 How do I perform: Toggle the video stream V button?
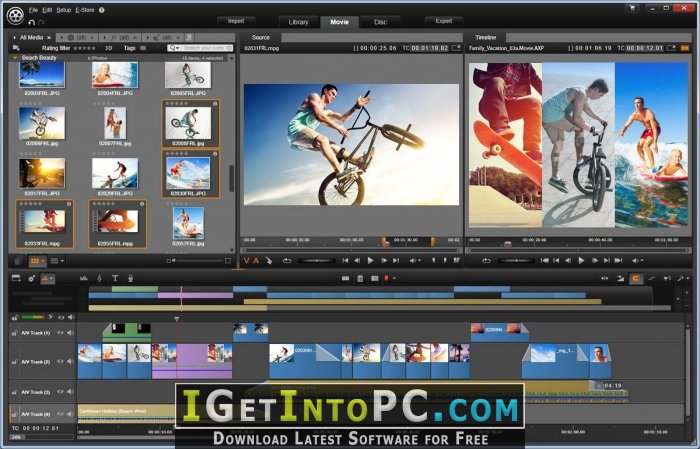coord(246,260)
